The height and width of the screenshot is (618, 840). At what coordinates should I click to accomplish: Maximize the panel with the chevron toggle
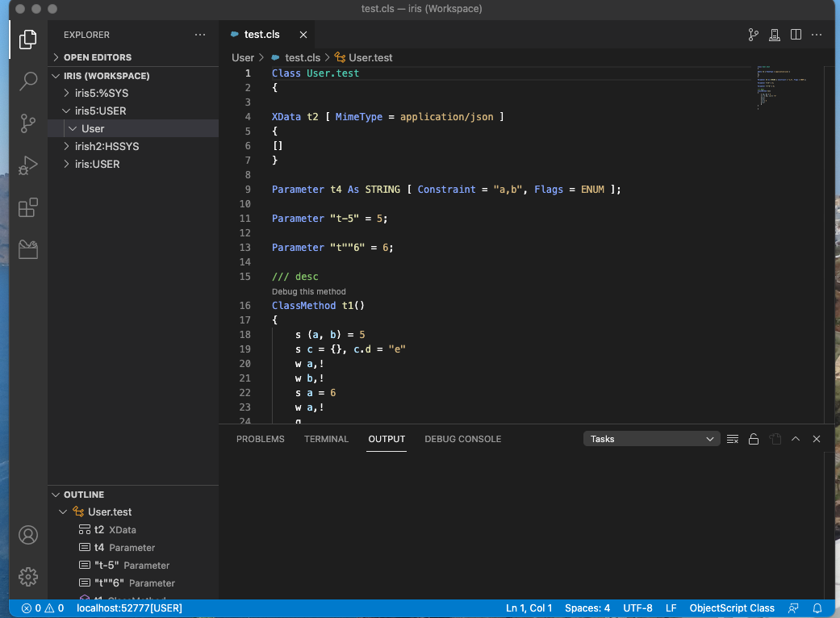(x=795, y=439)
